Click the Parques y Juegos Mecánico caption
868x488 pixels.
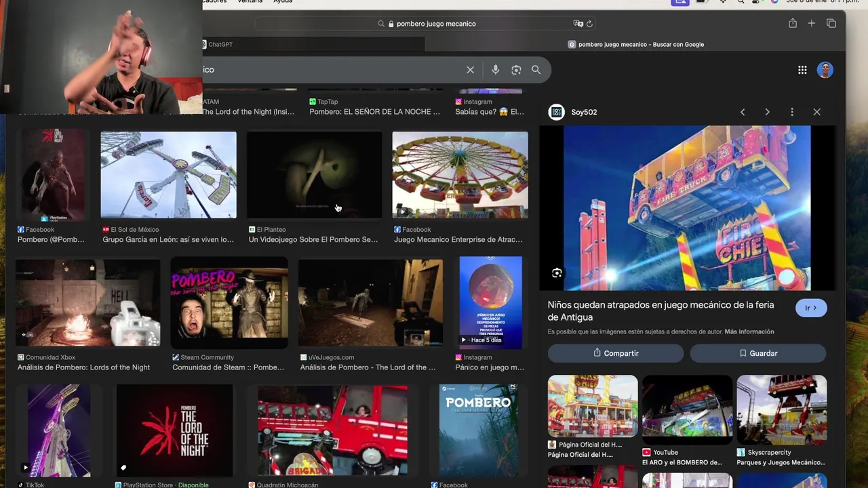tap(781, 462)
